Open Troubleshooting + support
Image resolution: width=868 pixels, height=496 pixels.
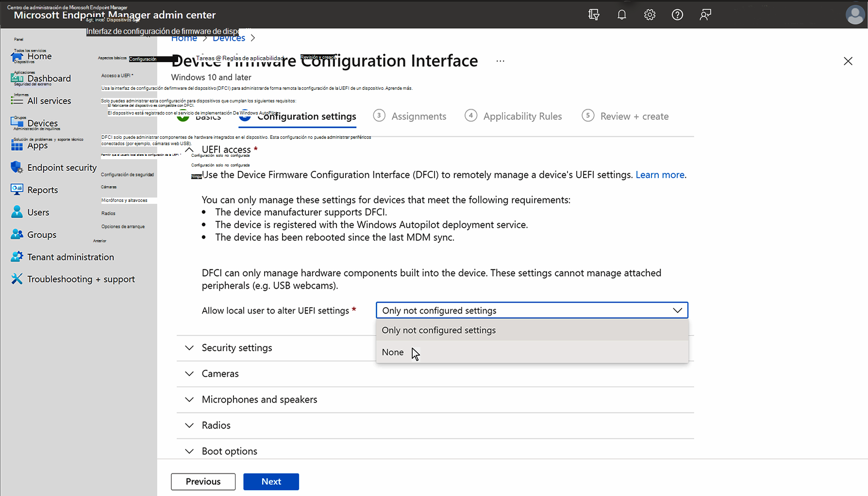tap(81, 279)
